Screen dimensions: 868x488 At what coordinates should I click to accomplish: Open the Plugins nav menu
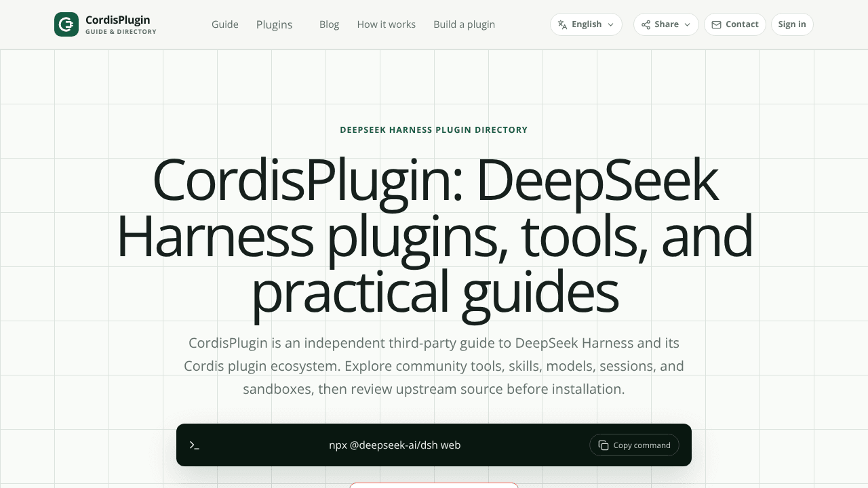tap(275, 24)
